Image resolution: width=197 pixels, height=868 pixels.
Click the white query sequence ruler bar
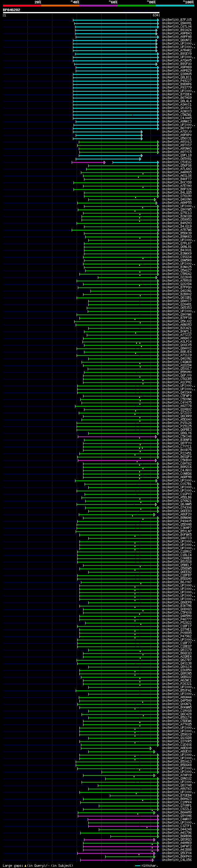81,13
